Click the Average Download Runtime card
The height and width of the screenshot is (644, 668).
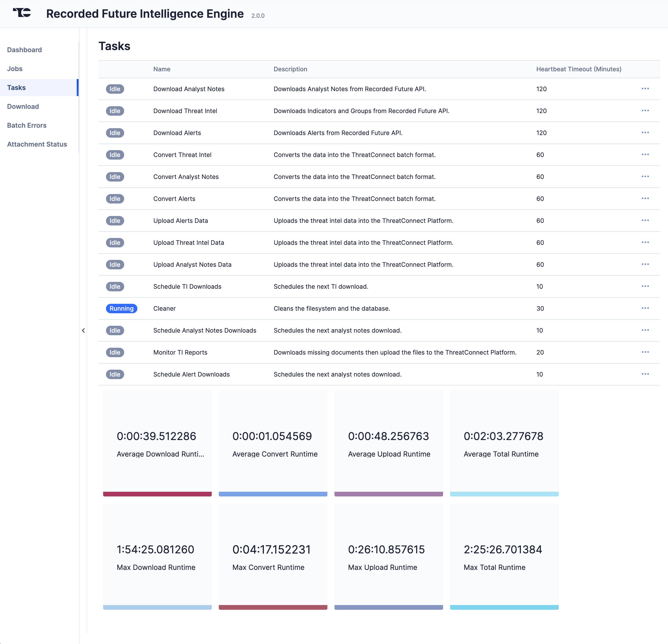pos(157,443)
